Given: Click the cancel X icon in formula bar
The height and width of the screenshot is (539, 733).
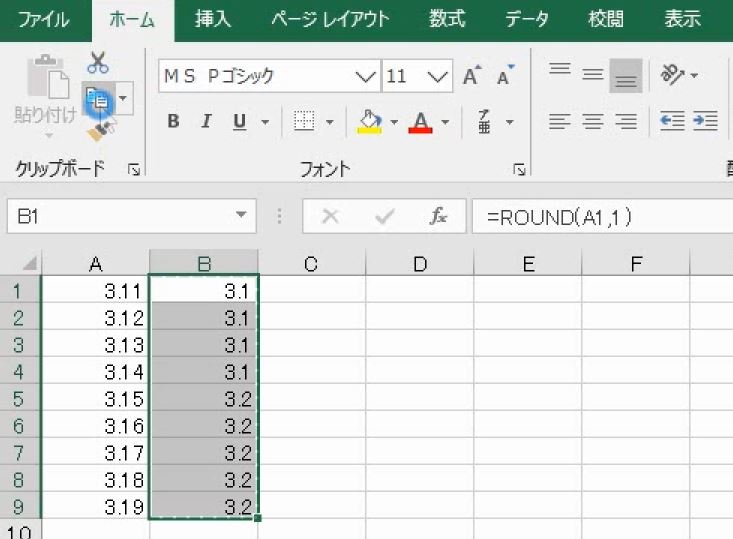Looking at the screenshot, I should point(331,216).
